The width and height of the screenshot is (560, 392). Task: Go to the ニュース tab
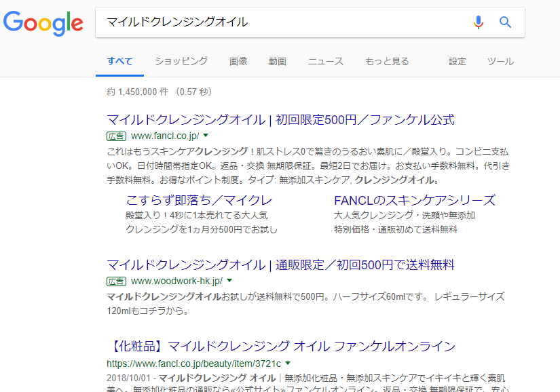326,61
